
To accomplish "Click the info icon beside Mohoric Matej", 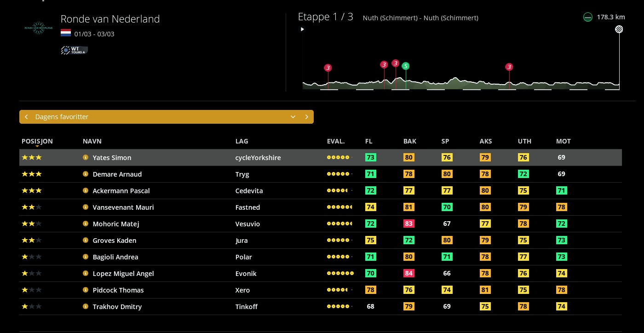I will point(85,224).
